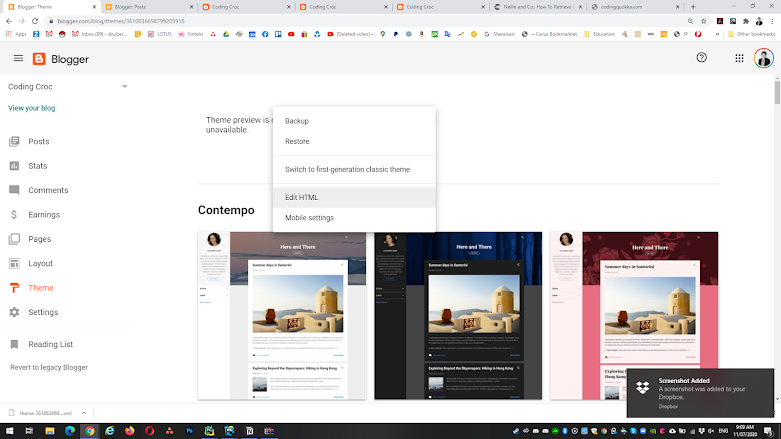This screenshot has width=781, height=439.
Task: Open the Windows notification center
Action: tap(769, 431)
